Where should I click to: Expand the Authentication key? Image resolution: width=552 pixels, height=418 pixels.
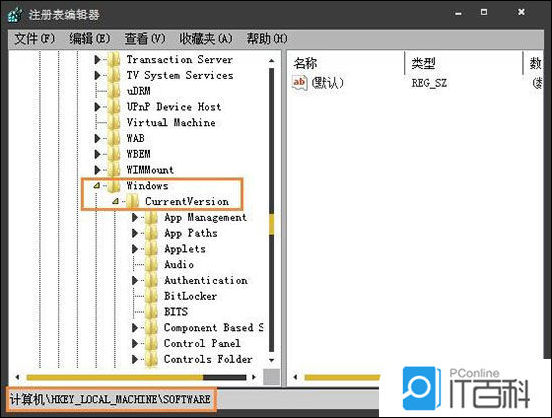(135, 280)
